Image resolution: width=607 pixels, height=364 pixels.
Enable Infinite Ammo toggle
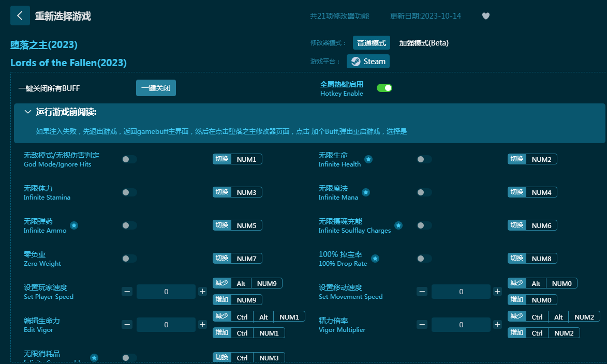point(129,225)
